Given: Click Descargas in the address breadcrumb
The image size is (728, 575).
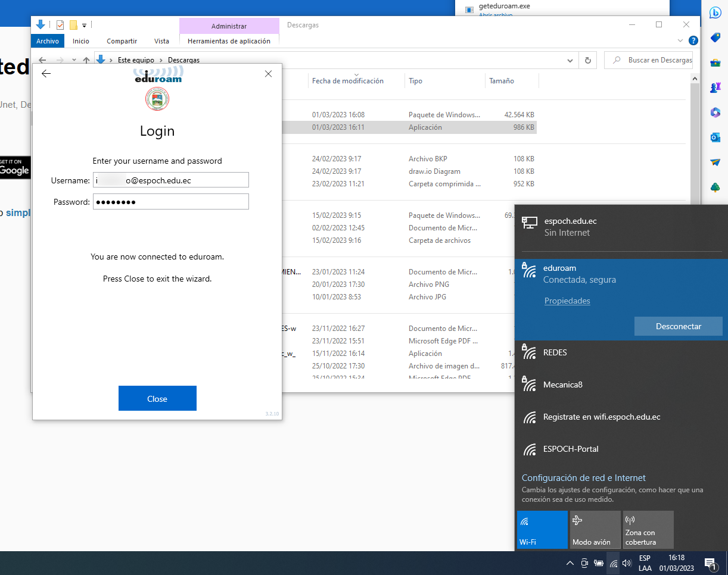Looking at the screenshot, I should coord(183,60).
